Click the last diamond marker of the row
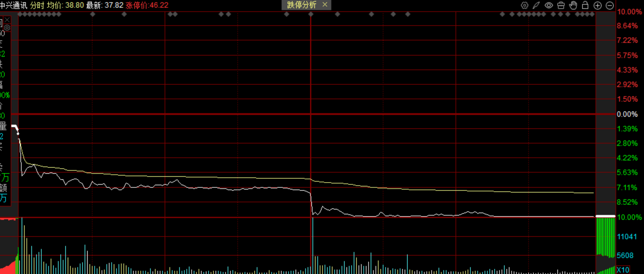 (592, 14)
